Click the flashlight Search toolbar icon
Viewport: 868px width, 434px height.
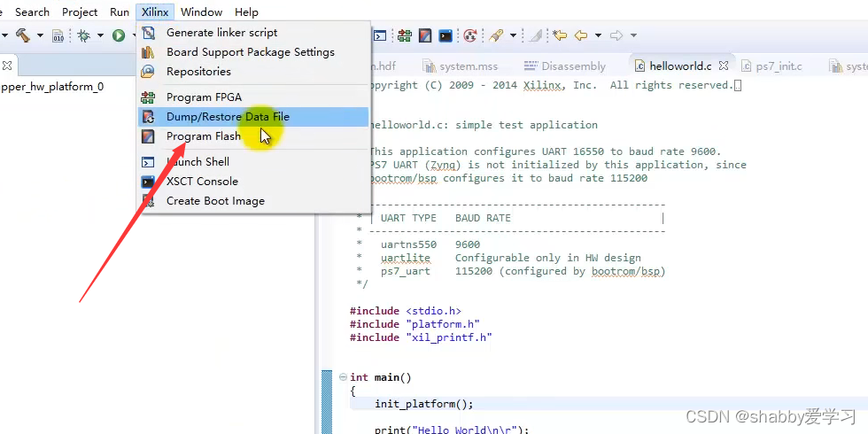tap(496, 36)
